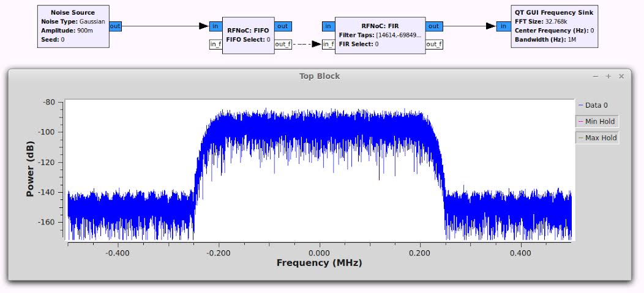
Task: Click the FIFO block's blue out port
Action: click(x=282, y=26)
